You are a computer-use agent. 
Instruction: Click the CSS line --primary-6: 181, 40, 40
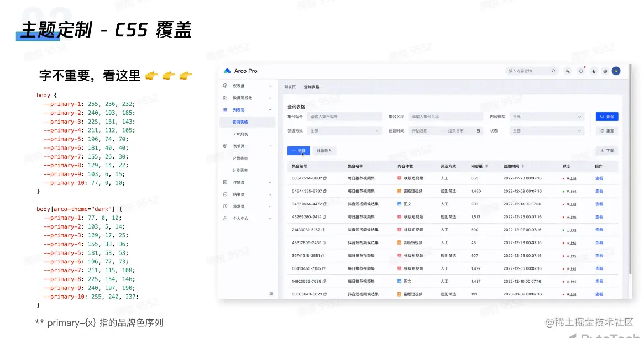click(86, 147)
